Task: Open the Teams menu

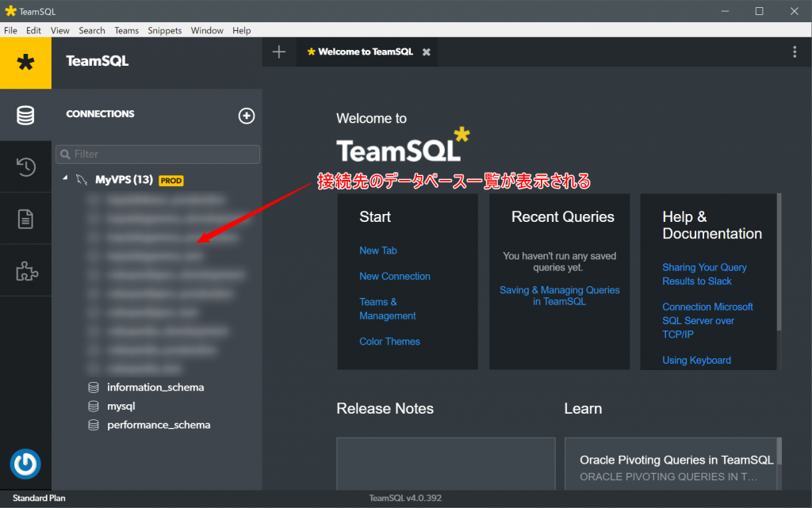Action: pos(126,31)
